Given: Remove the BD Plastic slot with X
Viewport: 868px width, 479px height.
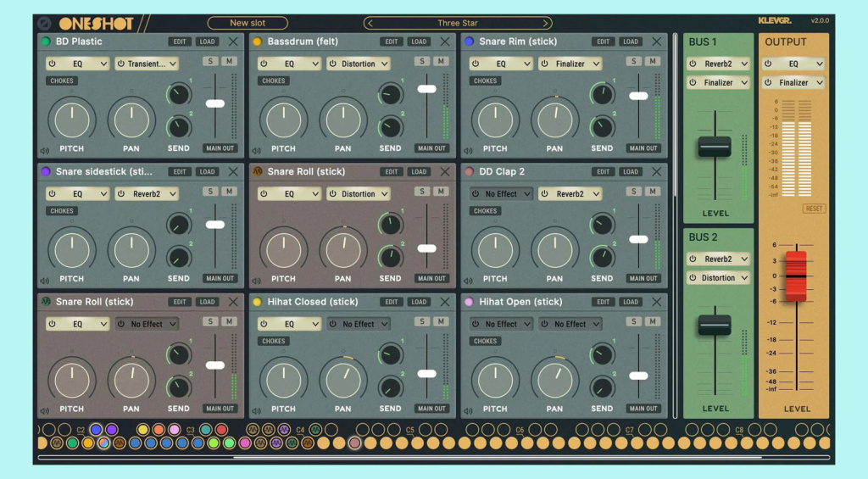Looking at the screenshot, I should (234, 42).
